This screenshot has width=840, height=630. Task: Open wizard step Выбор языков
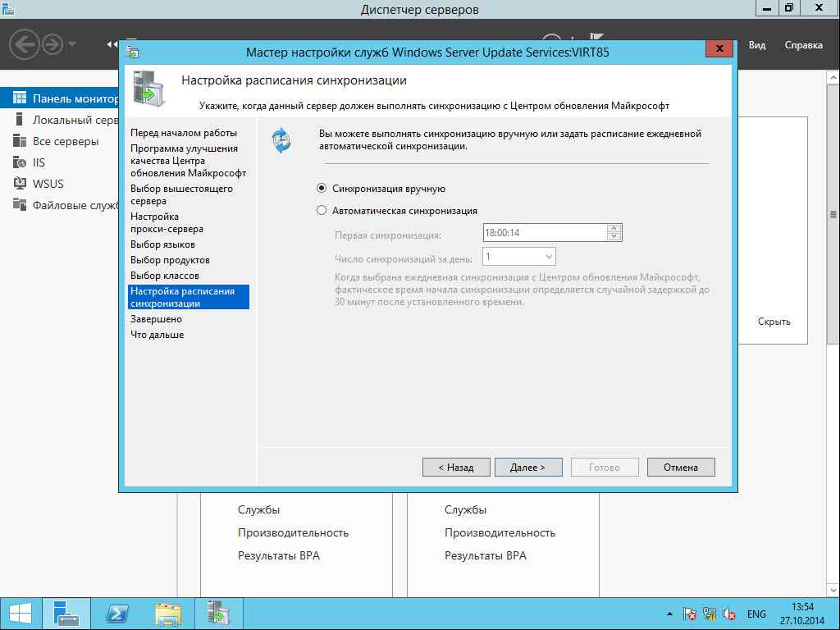[x=162, y=244]
